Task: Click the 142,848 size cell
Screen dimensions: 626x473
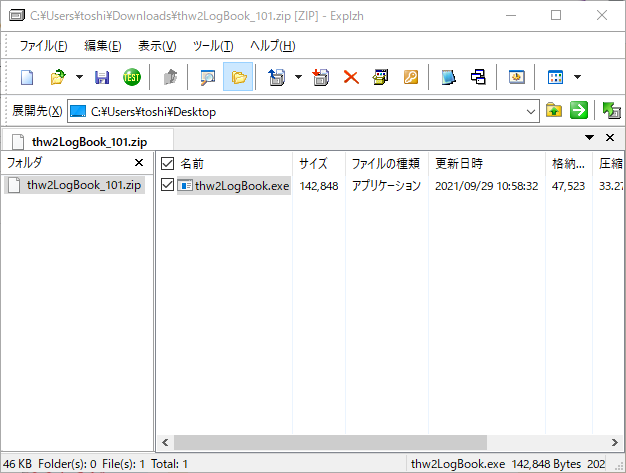Action: [319, 186]
